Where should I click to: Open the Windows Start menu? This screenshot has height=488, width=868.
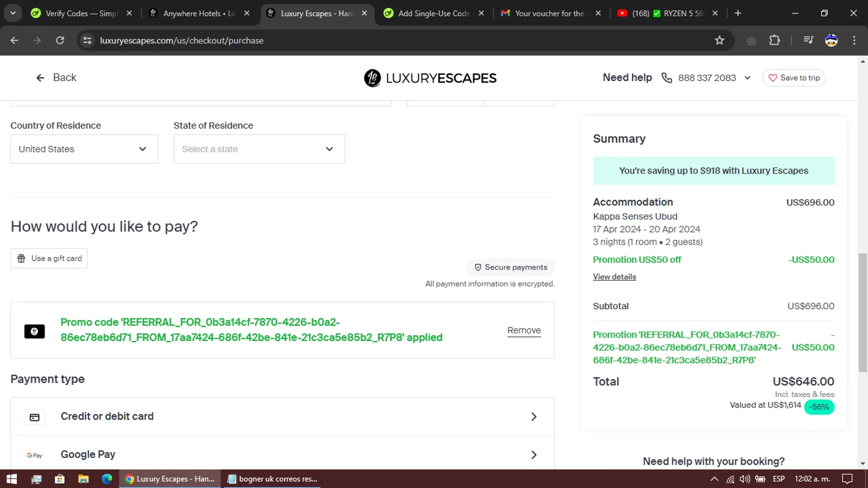point(12,479)
